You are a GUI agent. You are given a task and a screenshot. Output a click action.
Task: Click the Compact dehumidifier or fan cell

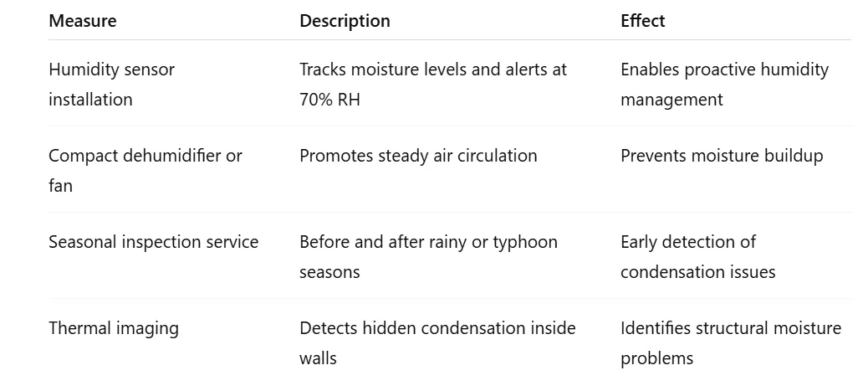[145, 170]
